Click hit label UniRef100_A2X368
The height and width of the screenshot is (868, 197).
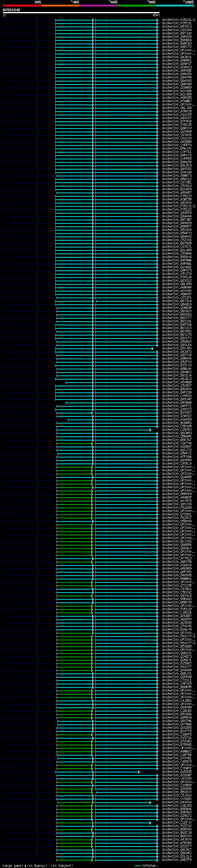(177, 91)
